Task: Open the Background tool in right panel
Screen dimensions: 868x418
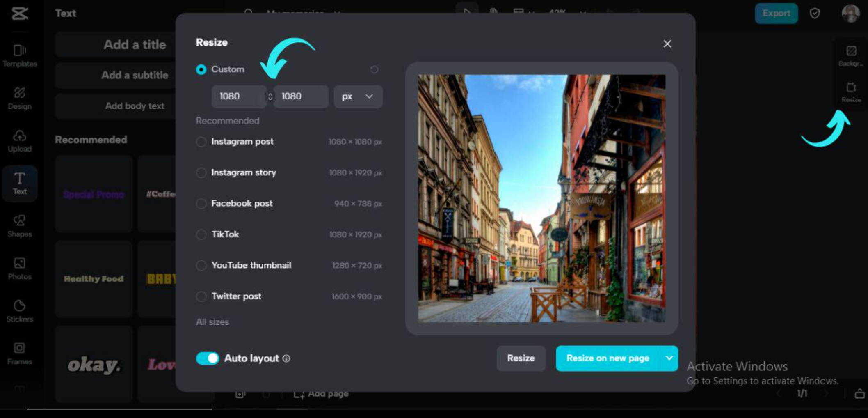Action: [851, 56]
